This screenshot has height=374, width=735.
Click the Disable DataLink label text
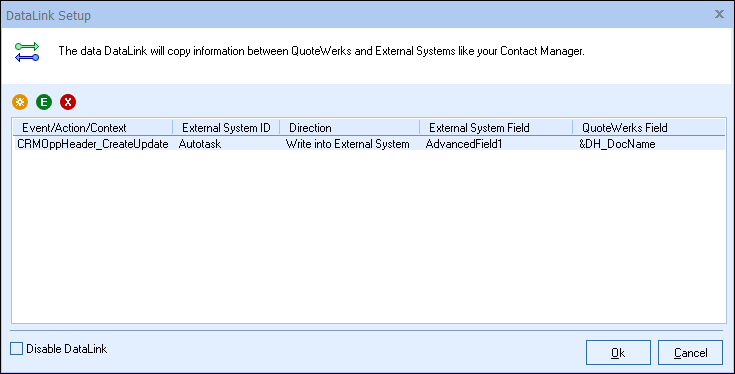[x=67, y=349]
